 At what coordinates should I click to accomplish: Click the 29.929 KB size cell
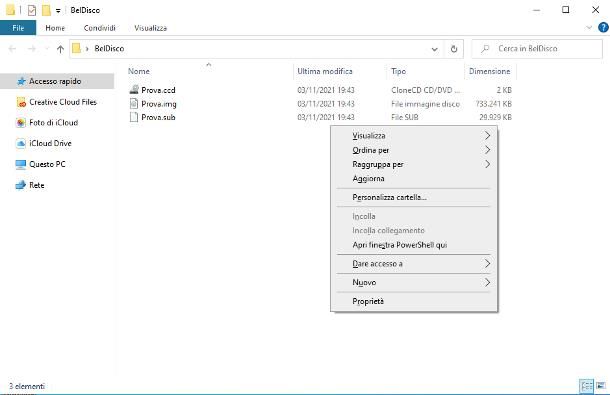(x=495, y=117)
